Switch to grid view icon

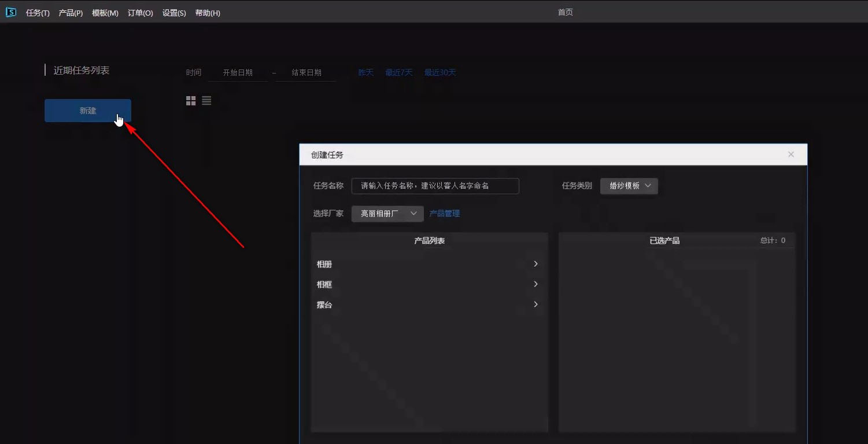pyautogui.click(x=191, y=101)
